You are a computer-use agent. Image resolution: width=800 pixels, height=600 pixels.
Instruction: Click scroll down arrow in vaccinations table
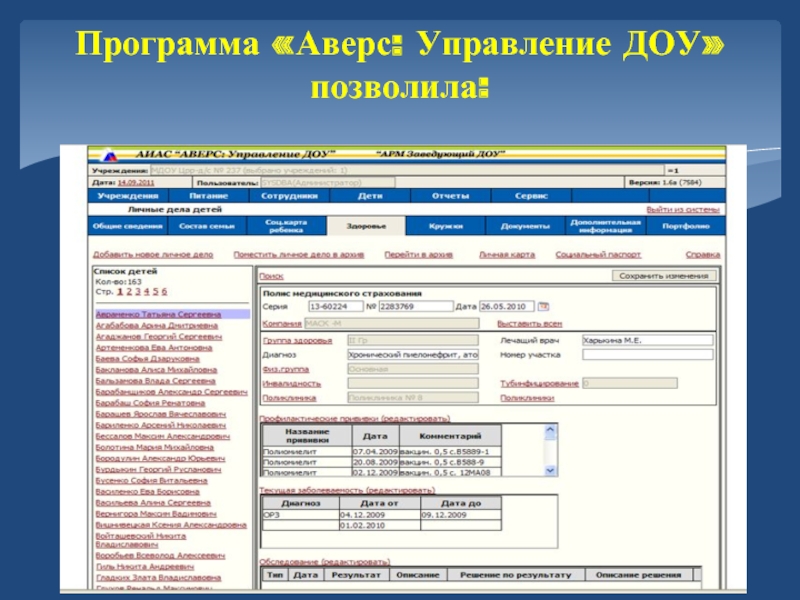[550, 470]
